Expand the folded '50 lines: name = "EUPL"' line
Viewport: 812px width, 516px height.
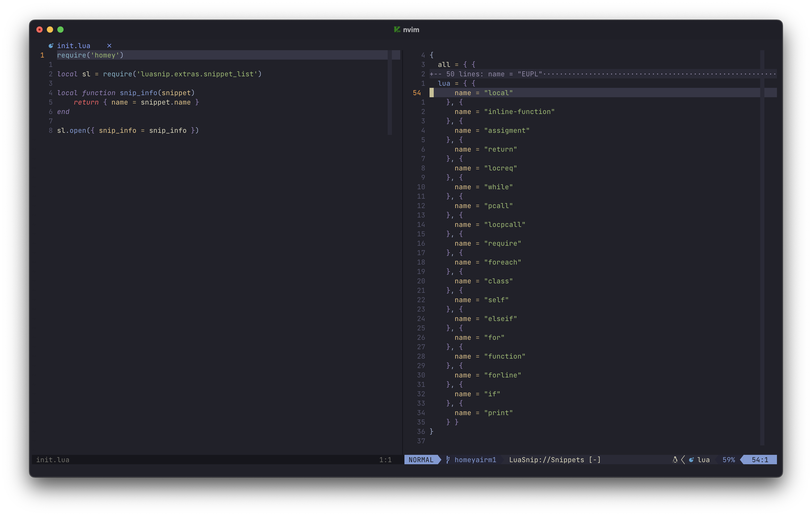603,74
